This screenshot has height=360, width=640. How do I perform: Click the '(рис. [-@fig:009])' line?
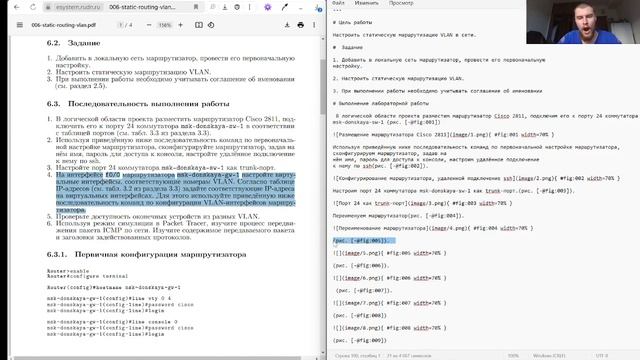click(x=360, y=340)
